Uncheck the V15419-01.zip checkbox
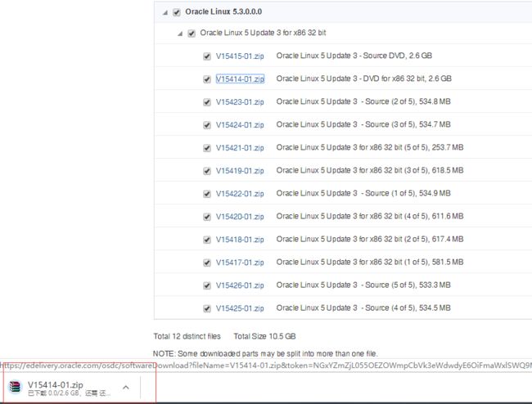The height and width of the screenshot is (404, 532). tap(206, 171)
